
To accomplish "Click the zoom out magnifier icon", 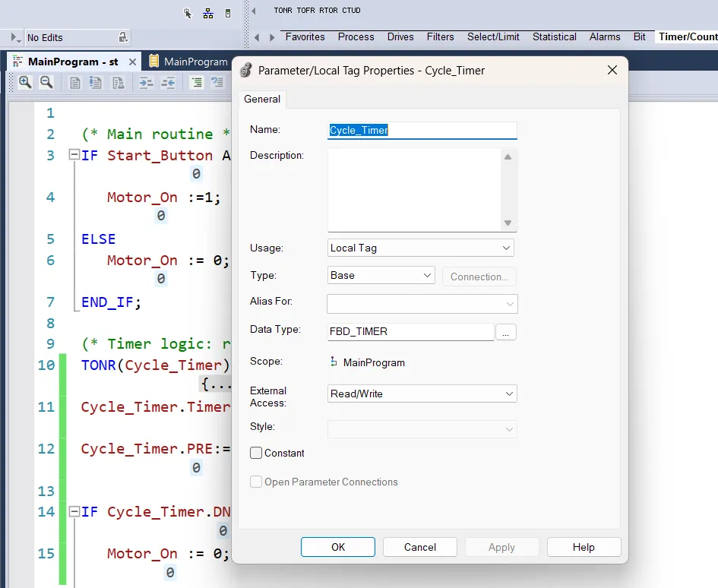I will point(46,83).
